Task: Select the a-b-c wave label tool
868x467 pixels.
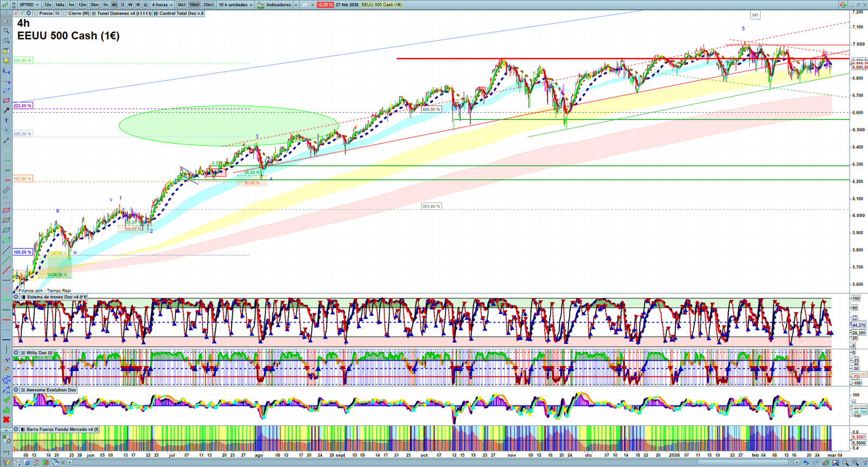Action: coord(6,389)
